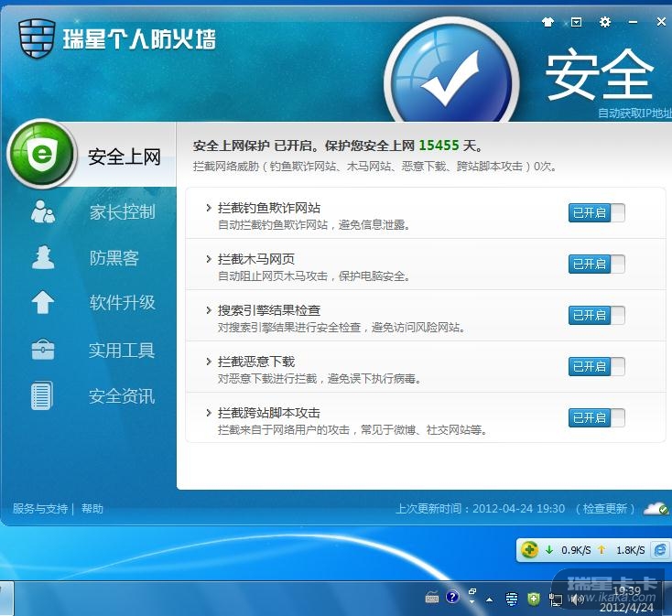Switch to the 防黑客 tab

(114, 258)
